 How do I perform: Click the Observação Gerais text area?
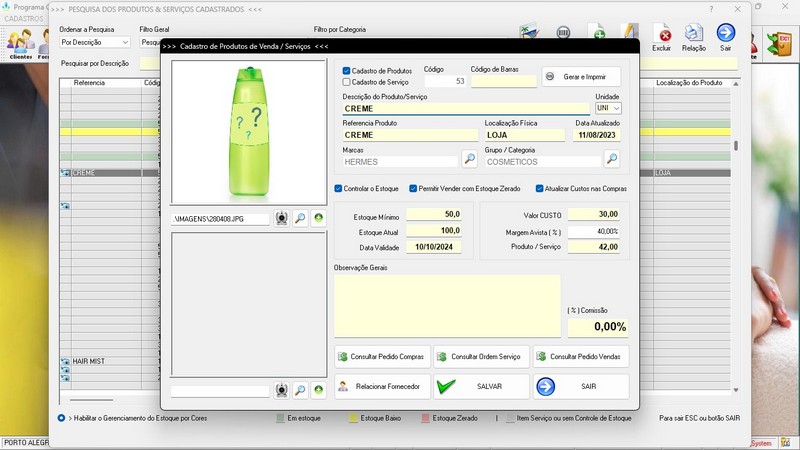(x=447, y=306)
